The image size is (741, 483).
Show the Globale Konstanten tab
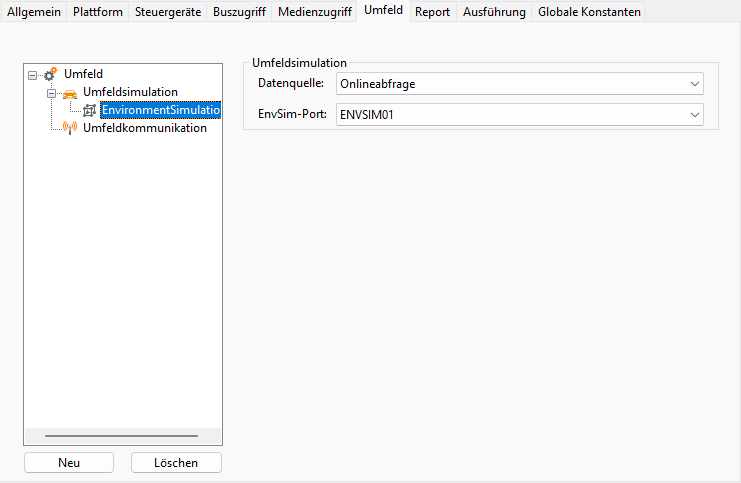[589, 12]
